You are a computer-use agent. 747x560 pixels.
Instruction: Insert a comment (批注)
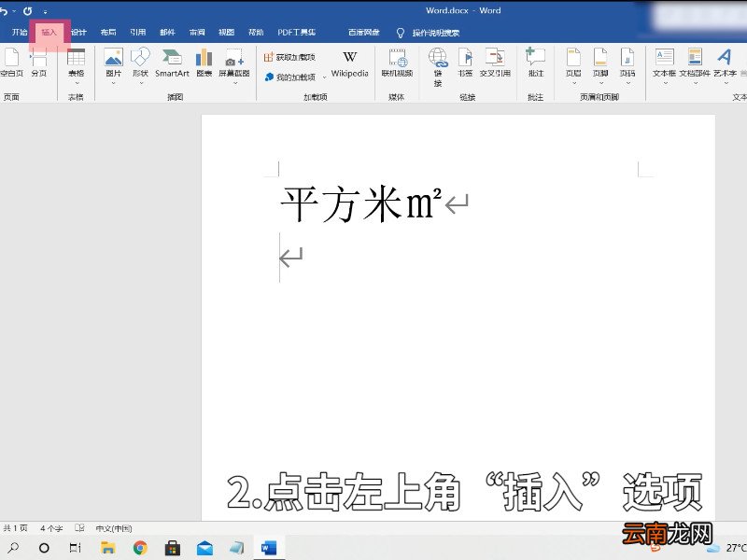pyautogui.click(x=535, y=63)
